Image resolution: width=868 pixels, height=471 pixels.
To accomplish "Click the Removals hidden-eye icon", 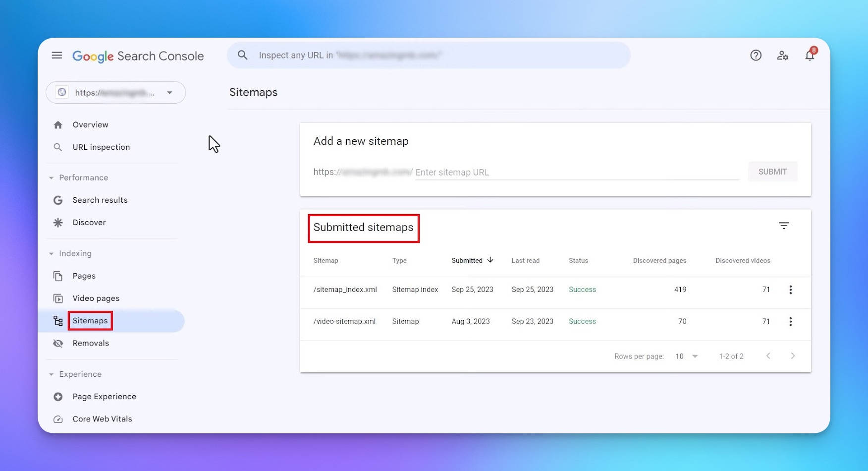I will pos(57,343).
